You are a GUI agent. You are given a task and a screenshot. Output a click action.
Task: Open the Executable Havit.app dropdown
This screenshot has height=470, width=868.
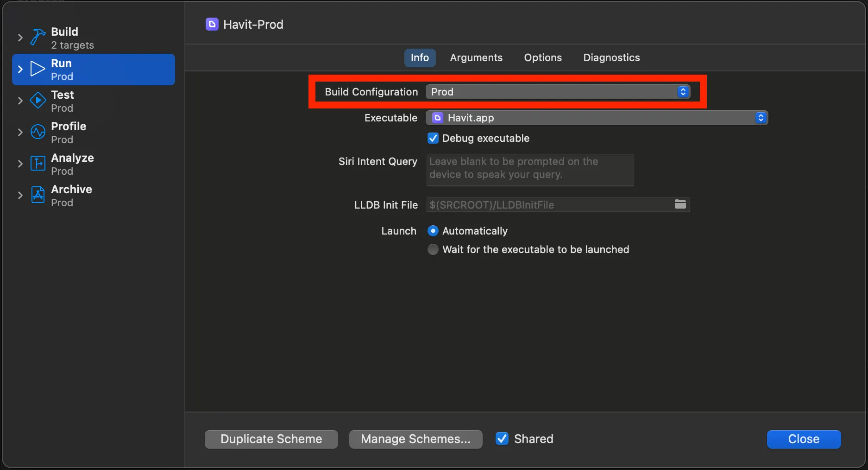click(x=597, y=118)
